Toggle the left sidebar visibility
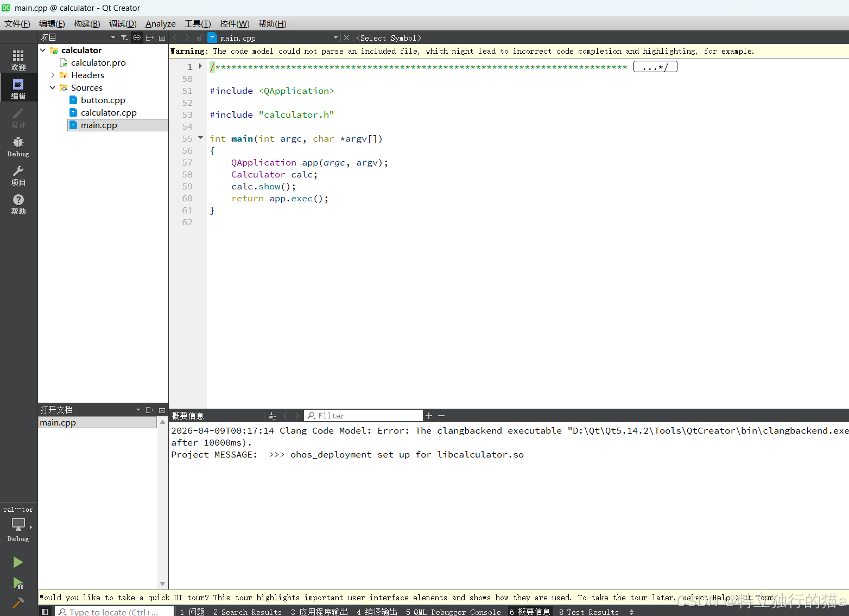Viewport: 849px width, 616px height. tap(45, 612)
